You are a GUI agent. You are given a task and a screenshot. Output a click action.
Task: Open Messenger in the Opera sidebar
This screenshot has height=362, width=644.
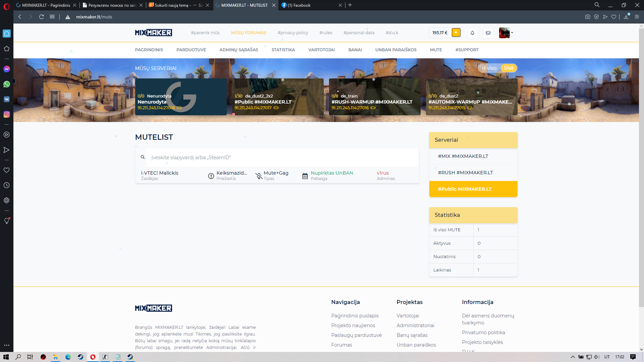(7, 69)
